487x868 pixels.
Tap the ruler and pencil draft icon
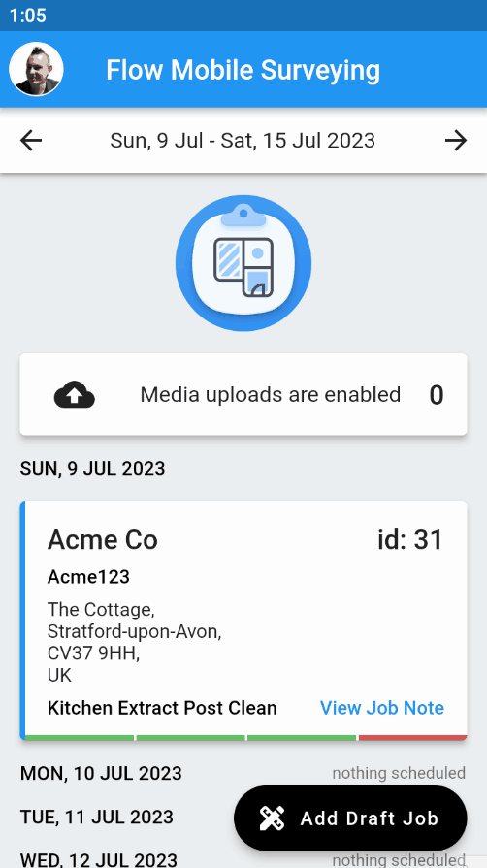[273, 818]
